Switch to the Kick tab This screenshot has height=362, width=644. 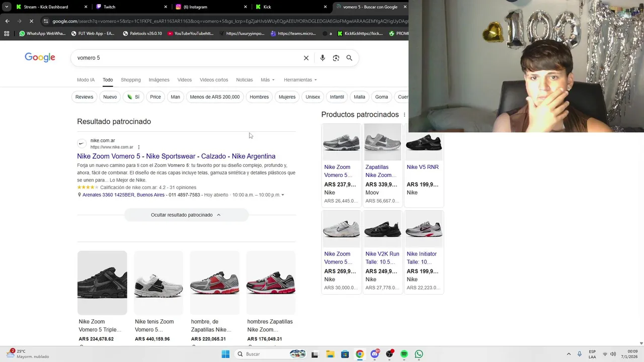click(x=292, y=7)
